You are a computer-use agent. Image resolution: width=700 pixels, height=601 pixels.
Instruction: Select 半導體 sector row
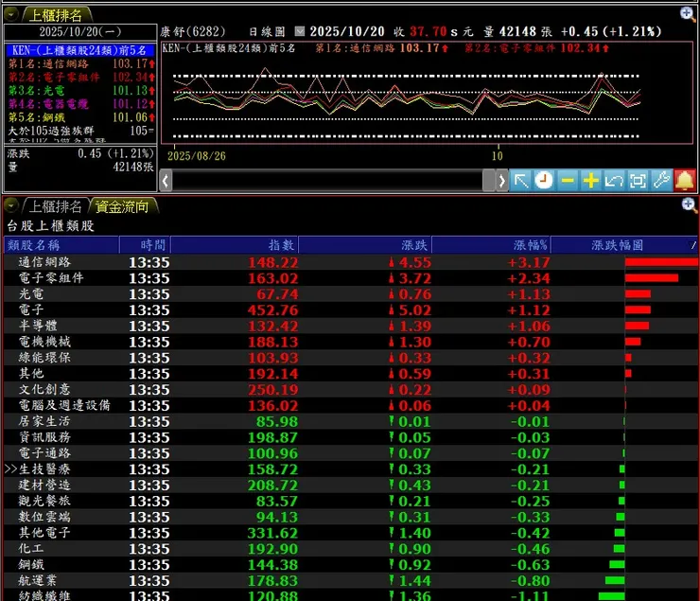pyautogui.click(x=350, y=326)
